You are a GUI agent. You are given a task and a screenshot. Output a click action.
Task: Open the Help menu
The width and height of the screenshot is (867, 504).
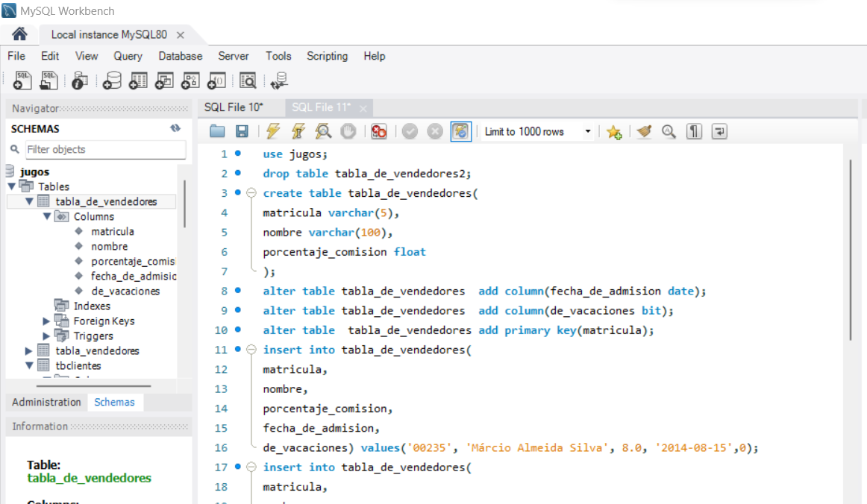[x=375, y=56]
